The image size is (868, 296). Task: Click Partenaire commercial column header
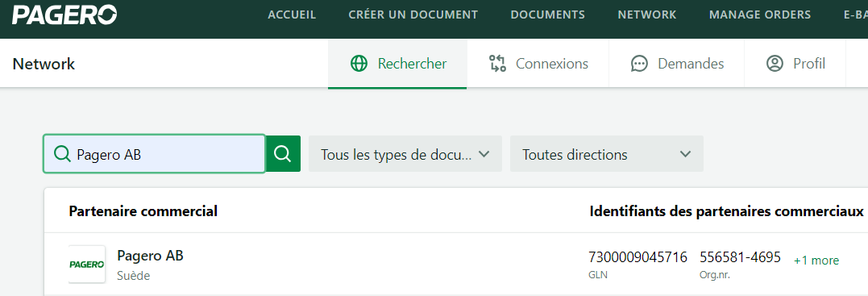coord(143,211)
